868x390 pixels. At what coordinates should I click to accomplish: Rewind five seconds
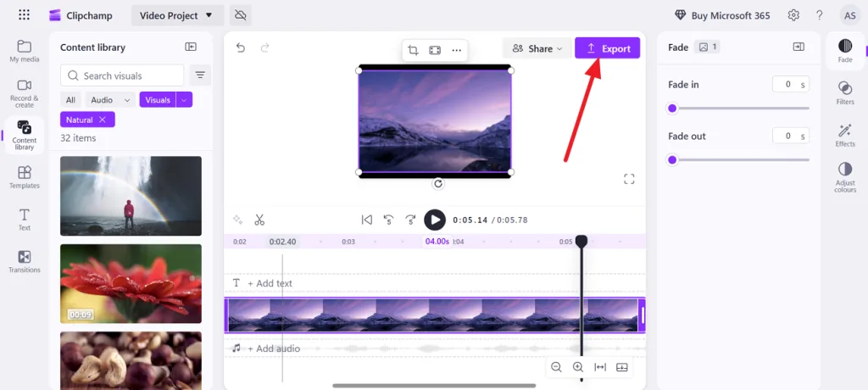click(x=388, y=220)
